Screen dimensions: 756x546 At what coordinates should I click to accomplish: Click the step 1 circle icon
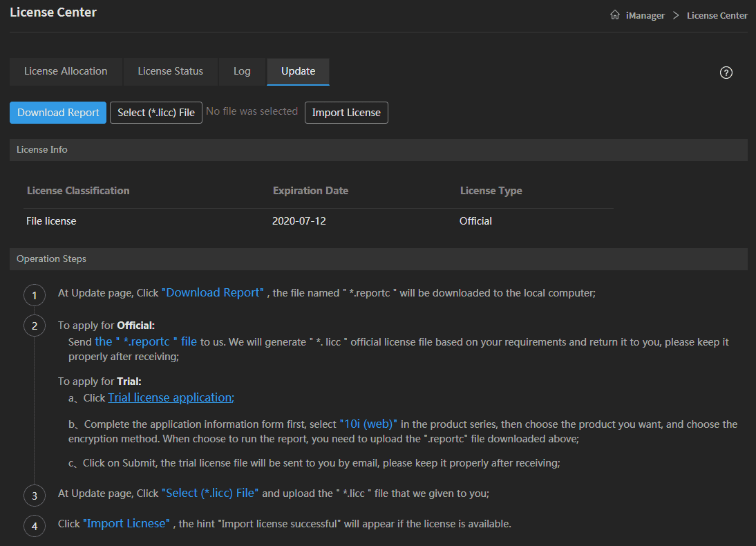coord(35,296)
